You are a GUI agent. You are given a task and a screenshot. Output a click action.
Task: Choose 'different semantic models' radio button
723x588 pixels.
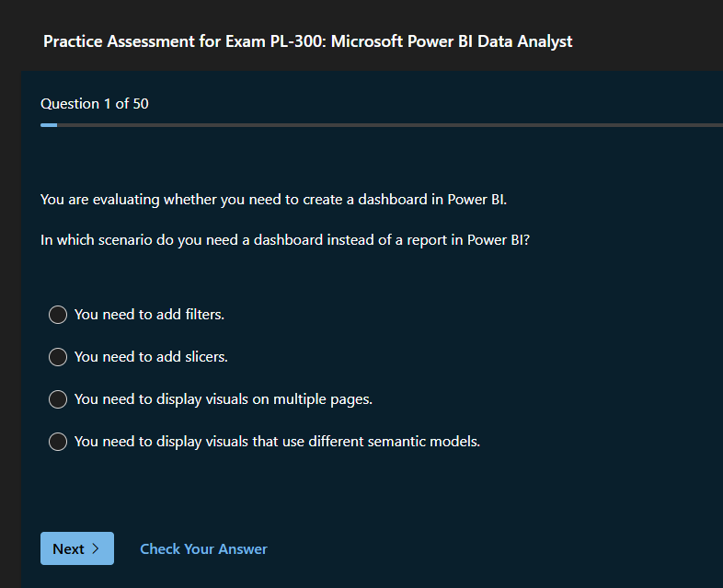coord(58,442)
